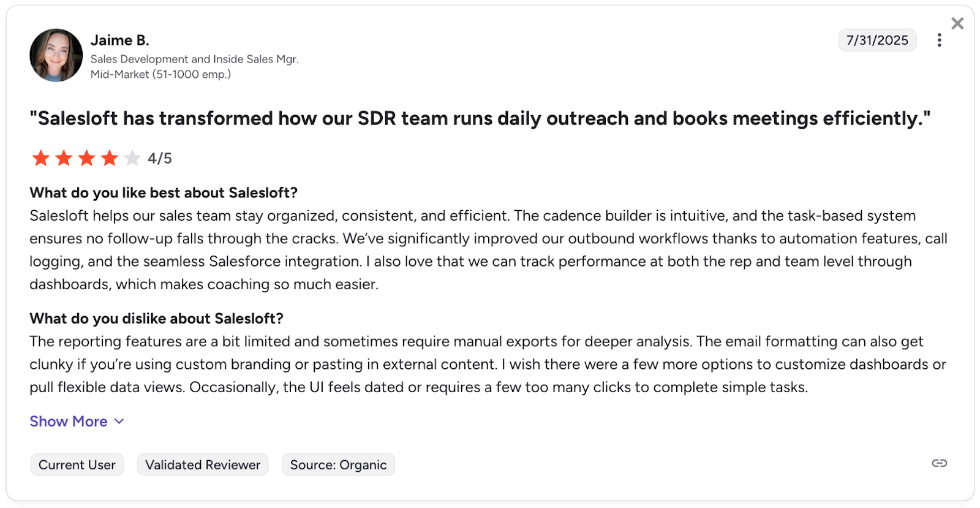This screenshot has height=508, width=980.
Task: Select the Source: Organic tag
Action: 338,465
